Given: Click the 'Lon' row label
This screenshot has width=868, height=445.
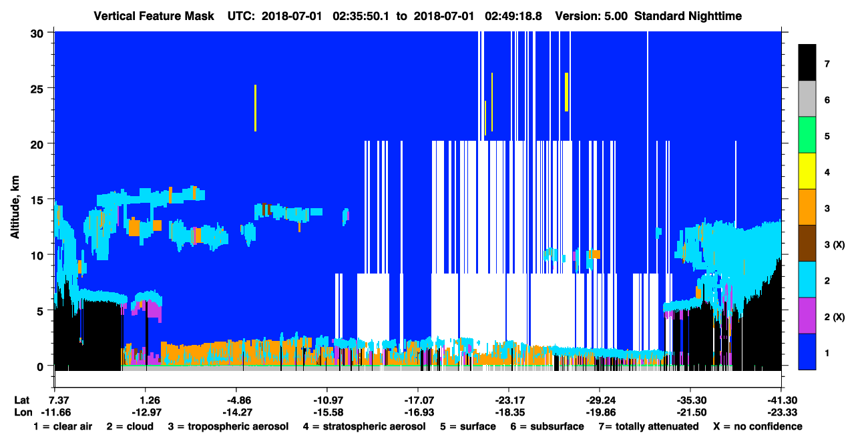Looking at the screenshot, I should 23,412.
